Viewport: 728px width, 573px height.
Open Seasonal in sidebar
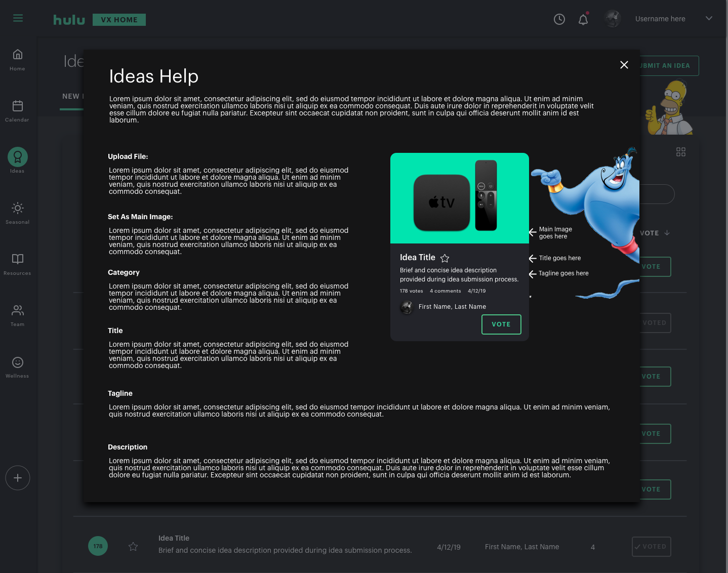click(18, 213)
